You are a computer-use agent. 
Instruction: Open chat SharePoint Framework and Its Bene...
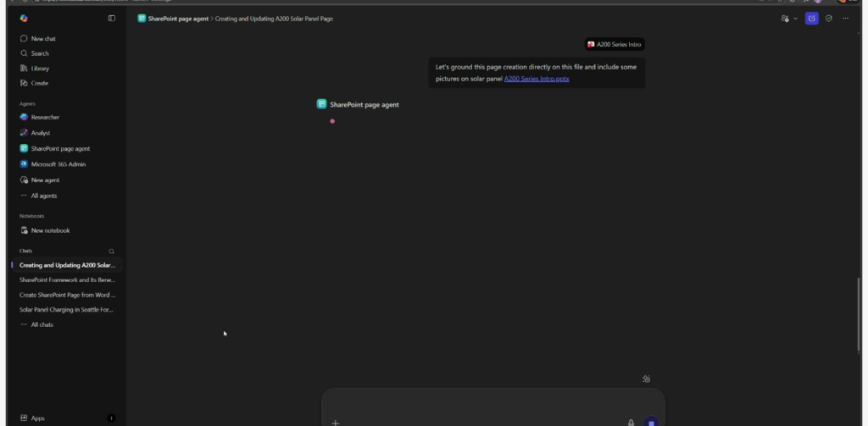tap(67, 280)
